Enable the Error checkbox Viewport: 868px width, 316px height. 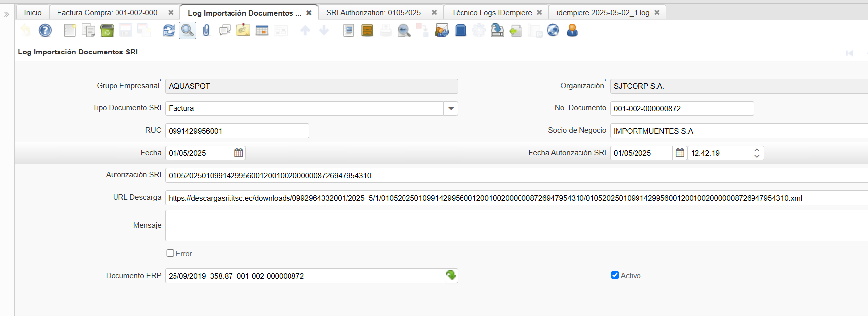point(170,253)
